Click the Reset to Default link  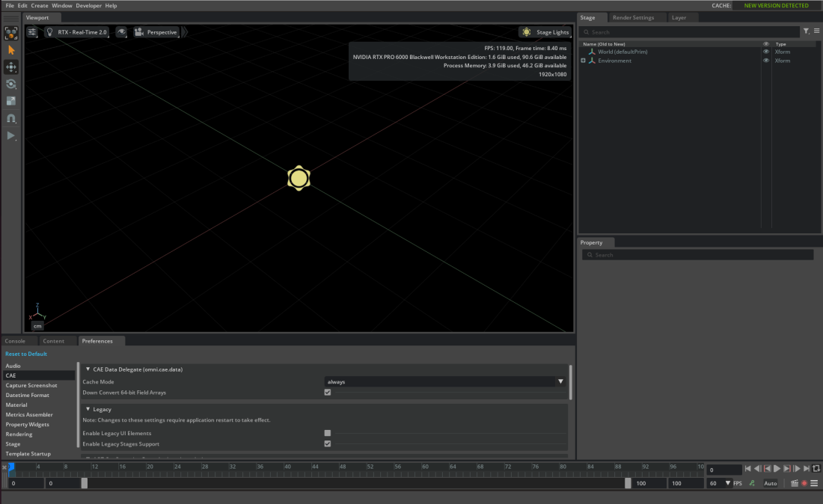26,354
